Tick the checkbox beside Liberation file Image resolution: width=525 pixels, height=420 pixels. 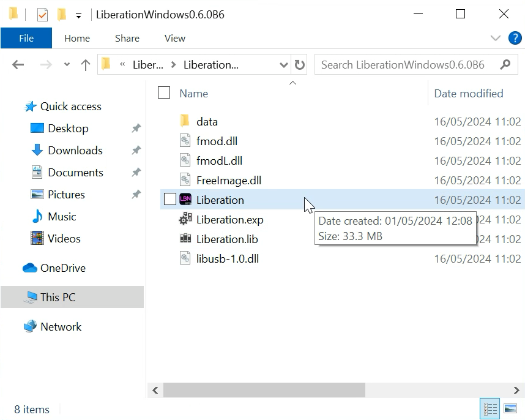(x=169, y=200)
